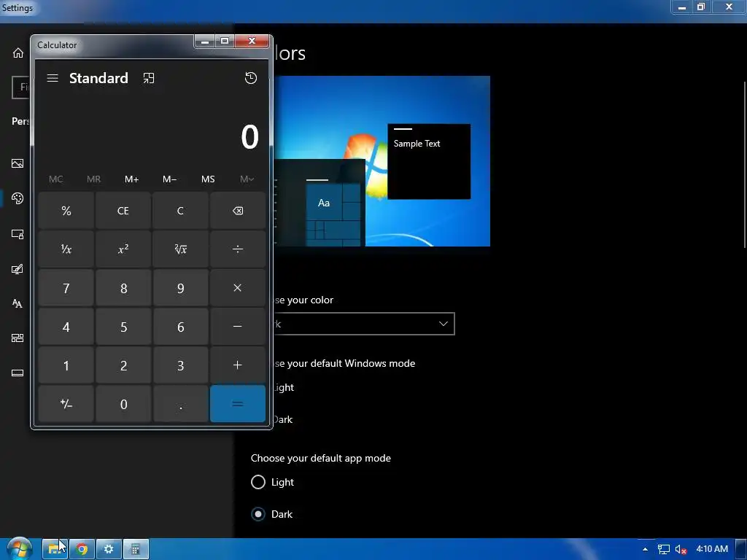Open Start icon in Settings sidebar
The height and width of the screenshot is (560, 747).
point(18,338)
